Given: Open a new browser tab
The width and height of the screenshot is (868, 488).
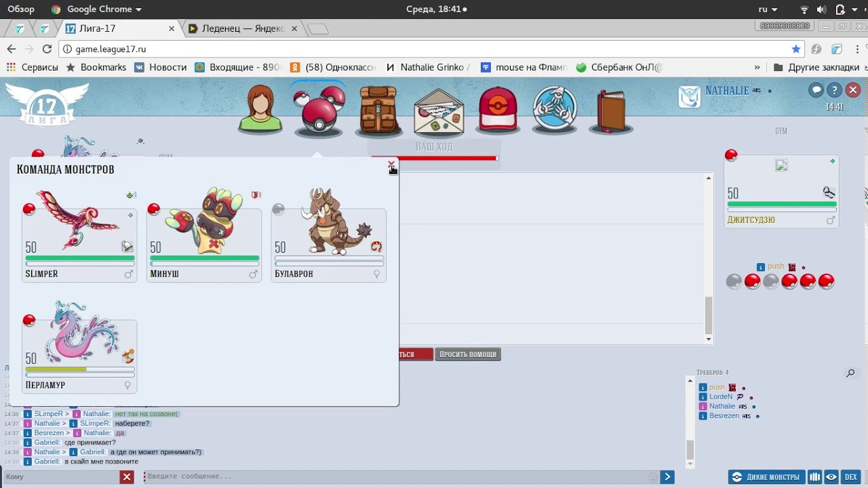Looking at the screenshot, I should 317,29.
